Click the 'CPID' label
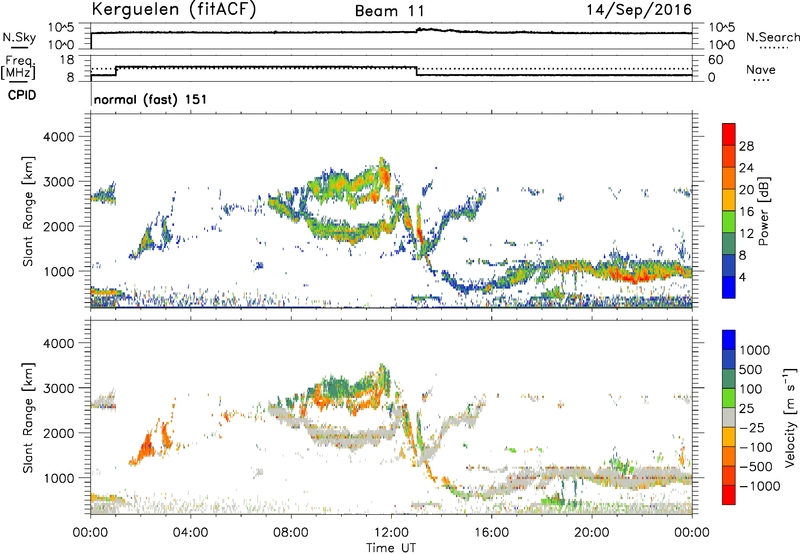800x554 pixels. (x=22, y=95)
